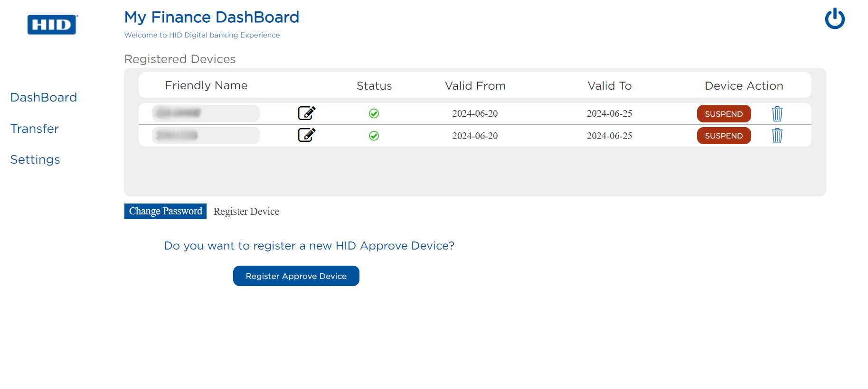The image size is (868, 389).
Task: Edit the second device's friendly name
Action: (307, 135)
